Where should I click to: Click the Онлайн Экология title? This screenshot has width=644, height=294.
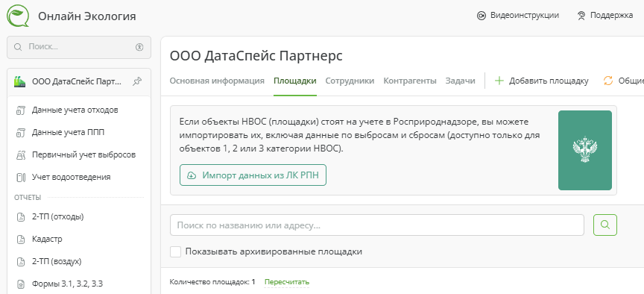tap(87, 16)
